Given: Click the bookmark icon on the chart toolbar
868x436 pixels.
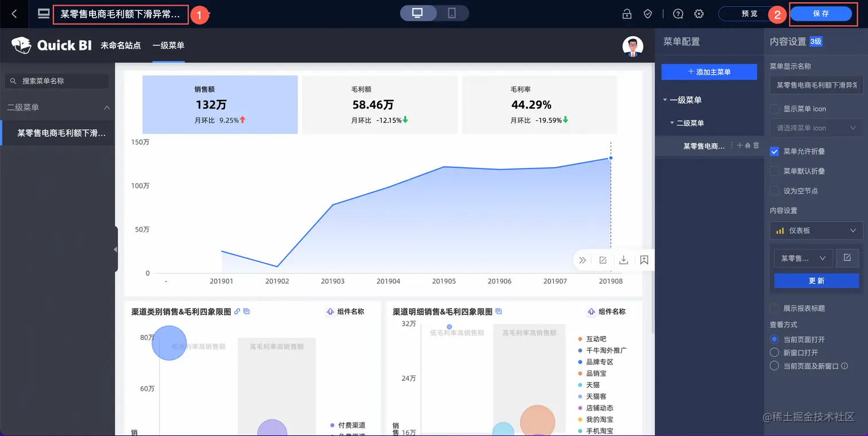Looking at the screenshot, I should (x=644, y=260).
